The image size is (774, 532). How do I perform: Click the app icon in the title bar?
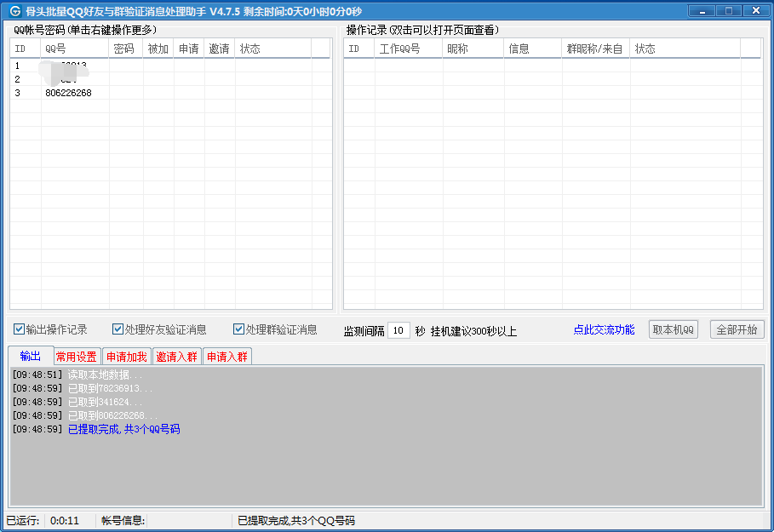point(15,11)
